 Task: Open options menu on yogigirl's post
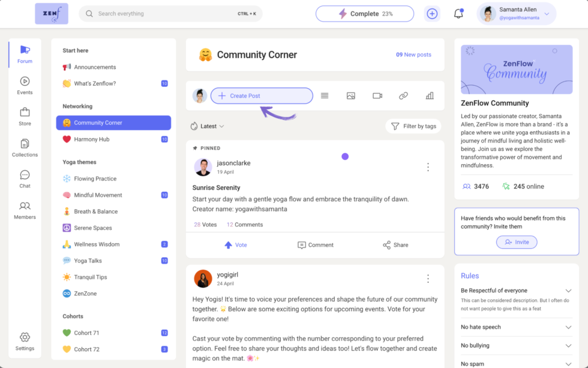point(428,278)
